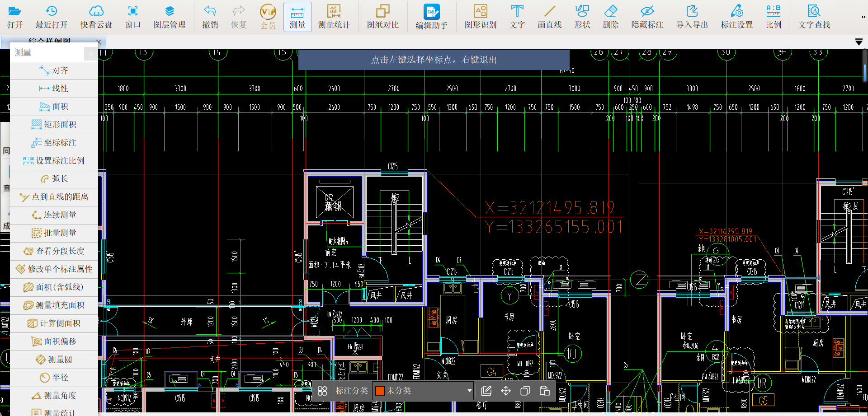Close the 测量 panel
Viewport: 868px width, 416px height.
tap(91, 53)
